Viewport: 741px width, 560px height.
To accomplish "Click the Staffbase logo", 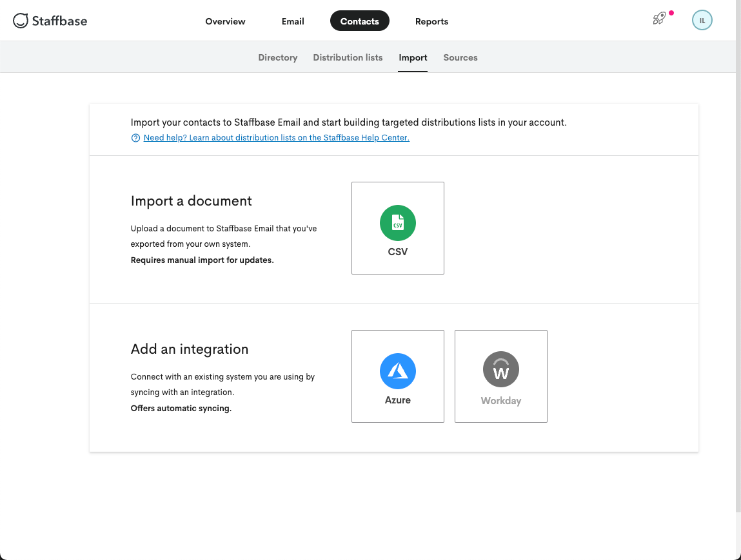I will (x=50, y=21).
